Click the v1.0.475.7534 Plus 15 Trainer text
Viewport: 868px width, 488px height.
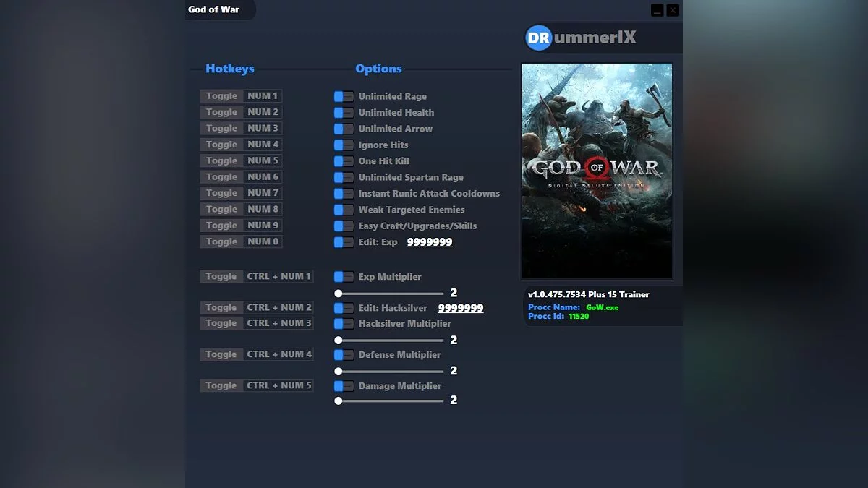pyautogui.click(x=589, y=294)
